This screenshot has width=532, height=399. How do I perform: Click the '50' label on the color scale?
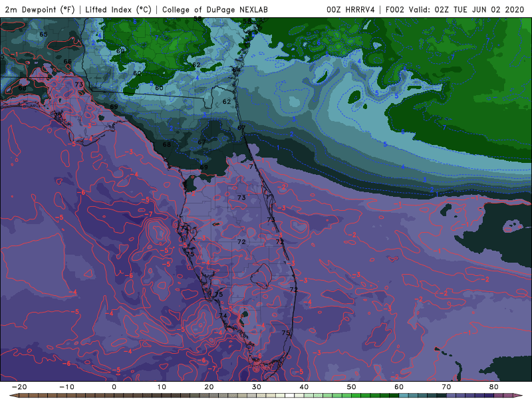tap(352, 387)
